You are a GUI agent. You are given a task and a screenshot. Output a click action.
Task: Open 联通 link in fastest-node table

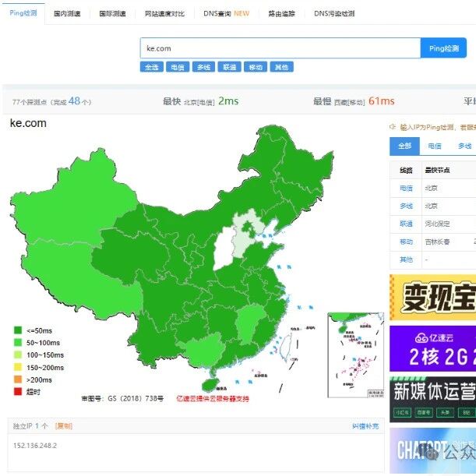click(x=406, y=224)
